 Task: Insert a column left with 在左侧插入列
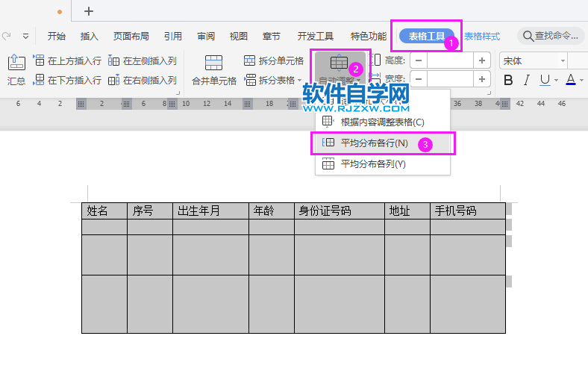tap(143, 60)
